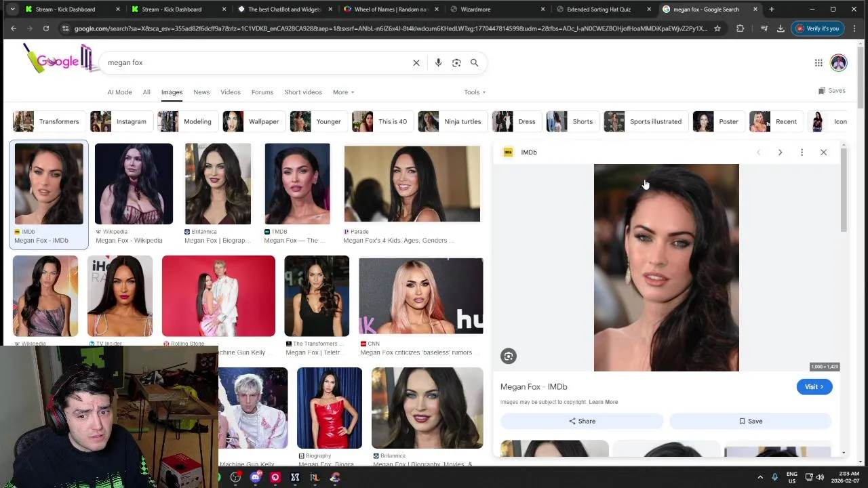Click the preview panel vertical scrollbar
This screenshot has width=868, height=488.
(x=844, y=190)
